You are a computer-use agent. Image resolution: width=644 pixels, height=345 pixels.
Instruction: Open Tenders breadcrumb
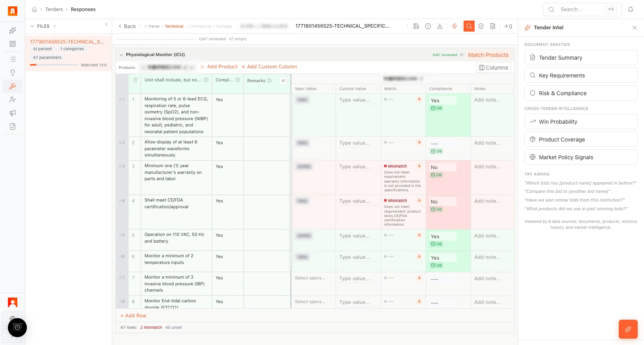[54, 9]
